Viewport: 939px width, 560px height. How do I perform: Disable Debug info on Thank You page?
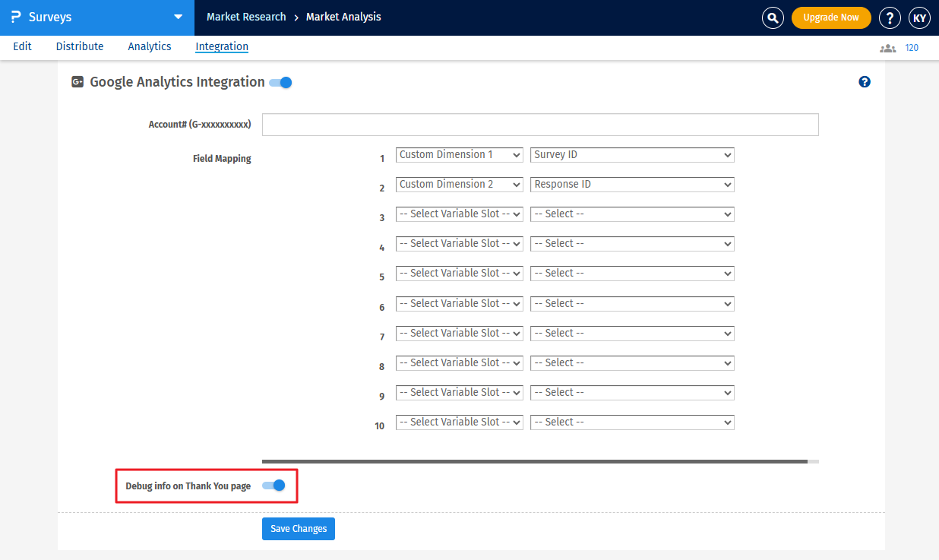coord(273,486)
